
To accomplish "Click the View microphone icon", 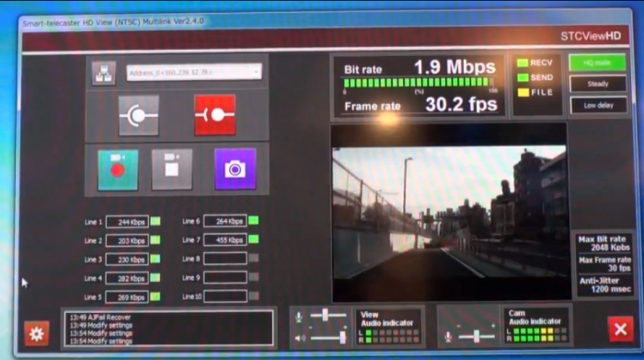I will point(299,317).
